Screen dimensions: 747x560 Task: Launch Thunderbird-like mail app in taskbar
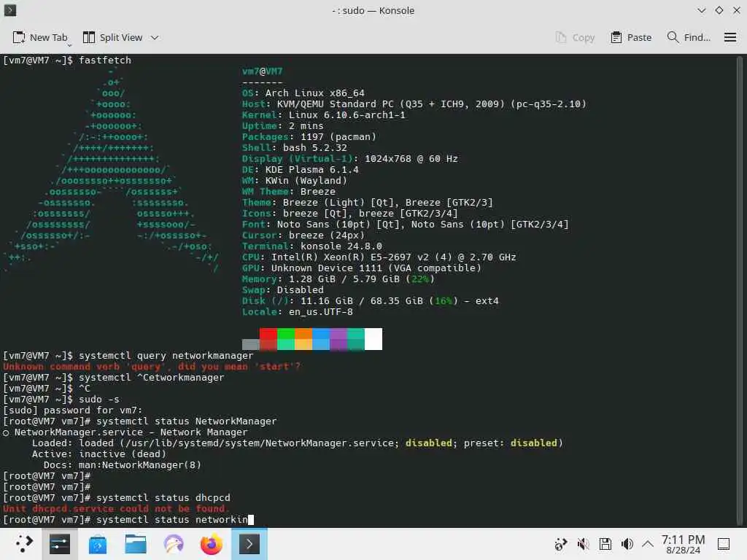point(174,544)
